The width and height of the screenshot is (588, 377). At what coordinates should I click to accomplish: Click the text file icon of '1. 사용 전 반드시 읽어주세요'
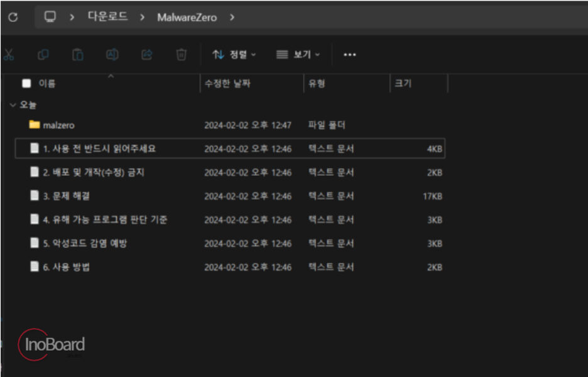pyautogui.click(x=35, y=148)
